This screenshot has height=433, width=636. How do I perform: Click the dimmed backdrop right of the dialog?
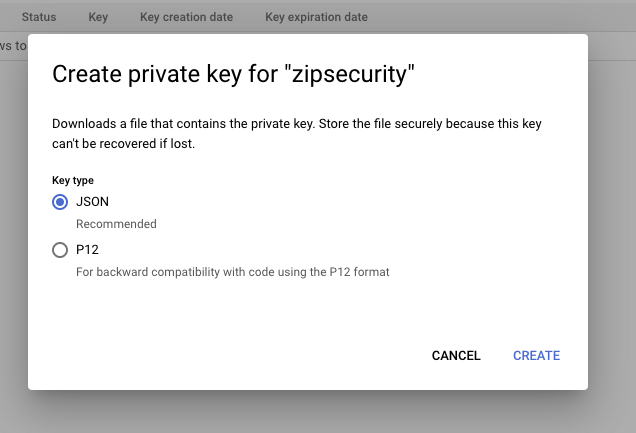[x=612, y=220]
